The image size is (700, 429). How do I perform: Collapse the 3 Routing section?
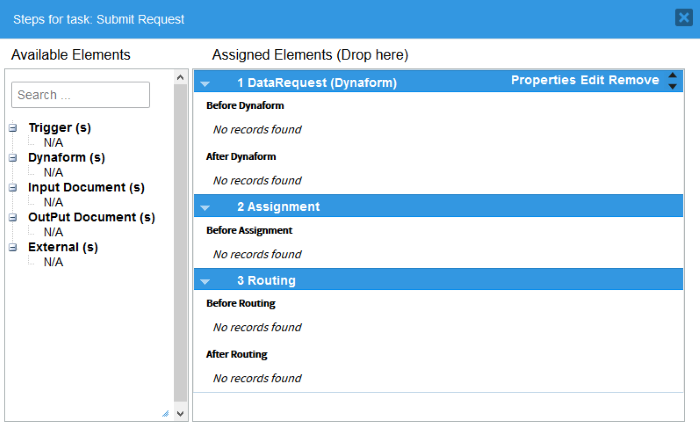point(205,281)
